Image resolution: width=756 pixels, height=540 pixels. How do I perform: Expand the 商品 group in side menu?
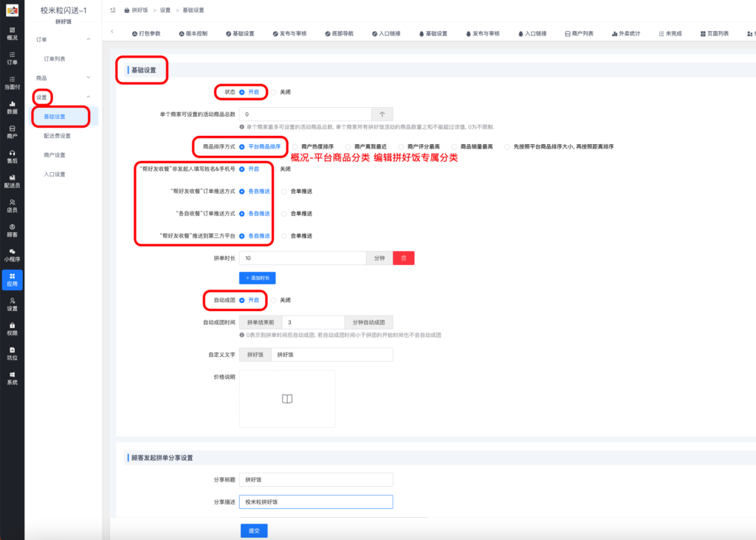[89, 78]
